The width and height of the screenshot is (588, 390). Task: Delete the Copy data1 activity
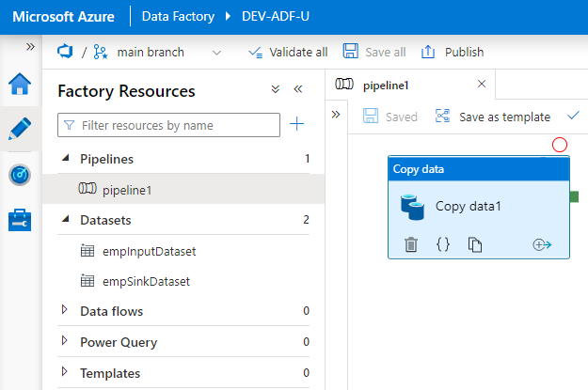tap(411, 244)
